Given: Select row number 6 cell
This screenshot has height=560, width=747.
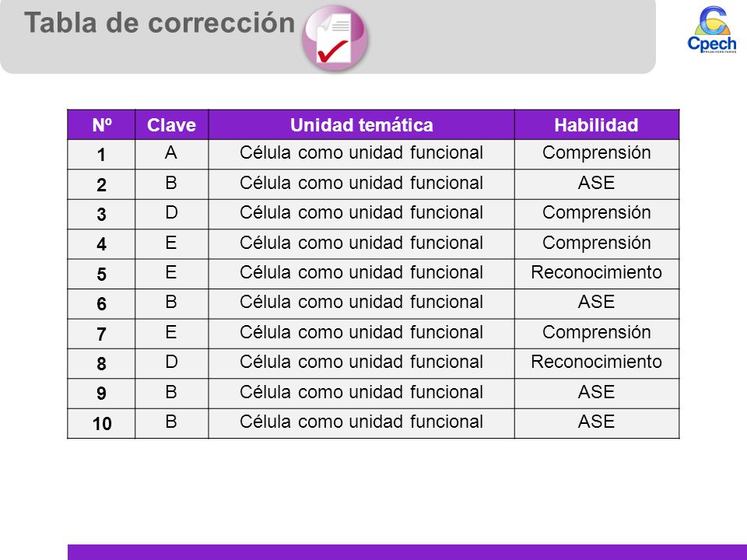Looking at the screenshot, I should pos(101,304).
